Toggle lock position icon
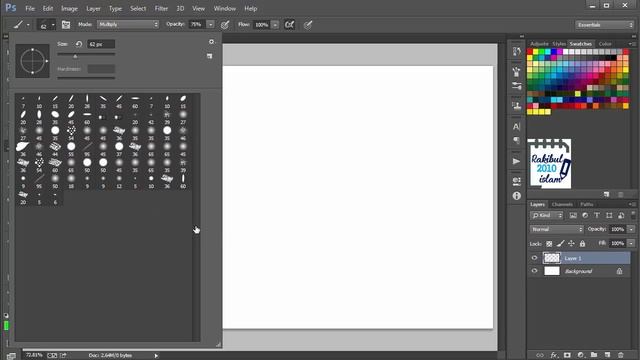 [x=571, y=244]
